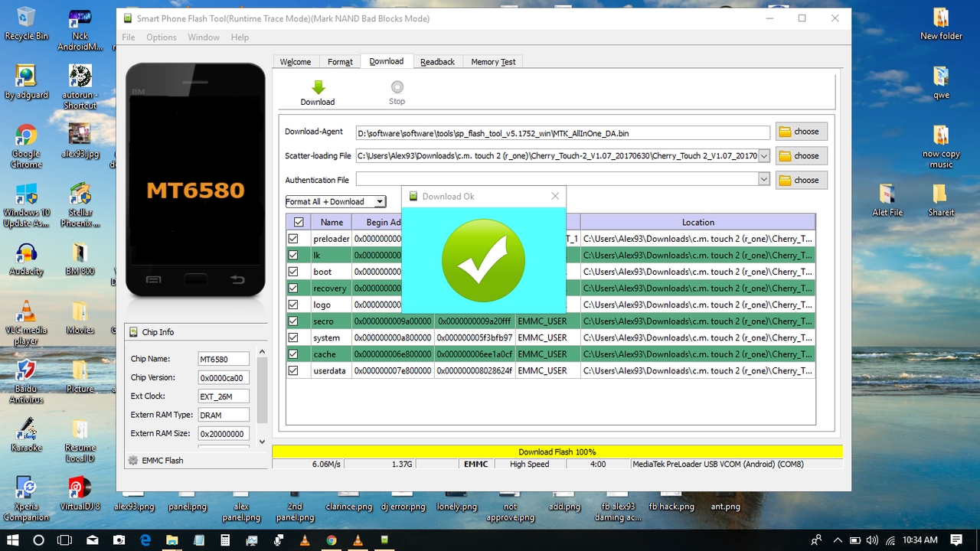Open Karaoke desktop shortcut
This screenshot has width=980, height=551.
26,434
